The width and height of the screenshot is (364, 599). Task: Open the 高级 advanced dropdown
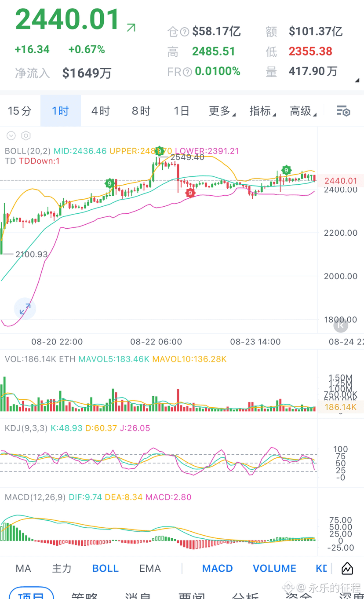[x=303, y=111]
